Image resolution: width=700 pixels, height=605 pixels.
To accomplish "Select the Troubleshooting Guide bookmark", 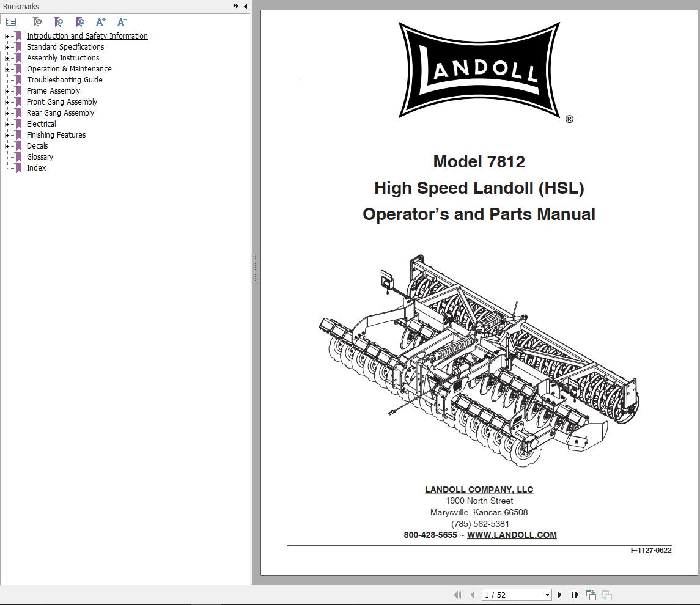I will [64, 79].
